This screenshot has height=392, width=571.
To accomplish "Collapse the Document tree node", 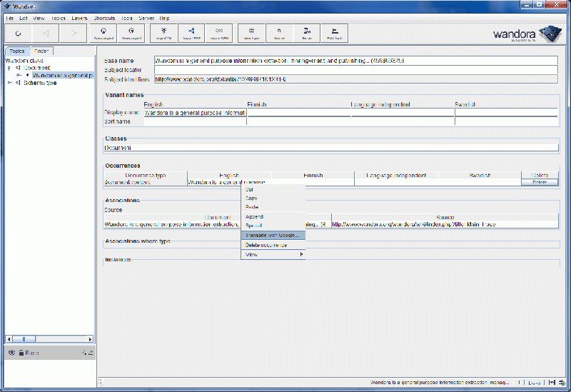I will pos(9,68).
